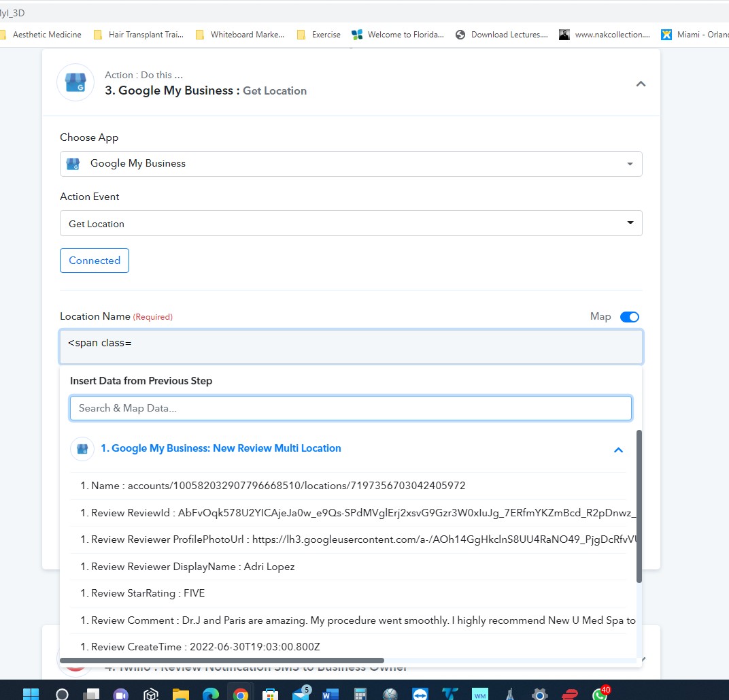This screenshot has width=729, height=700.
Task: Click the Google My Business icon beside step 1 data
Action: coord(82,449)
